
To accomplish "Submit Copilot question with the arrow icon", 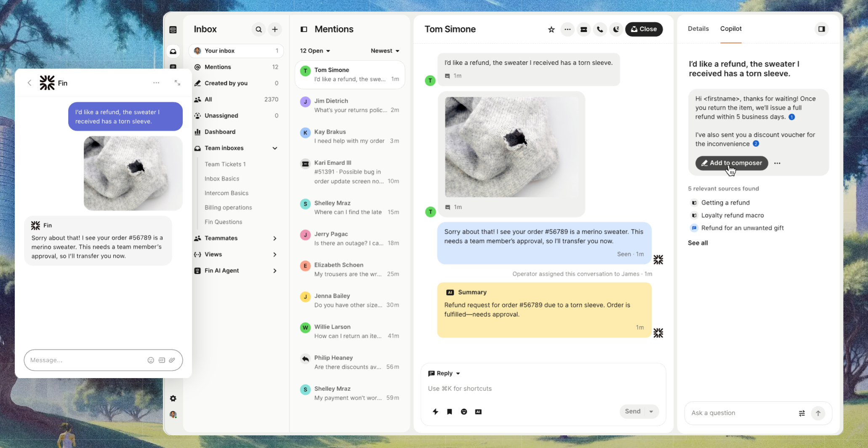I will (818, 413).
